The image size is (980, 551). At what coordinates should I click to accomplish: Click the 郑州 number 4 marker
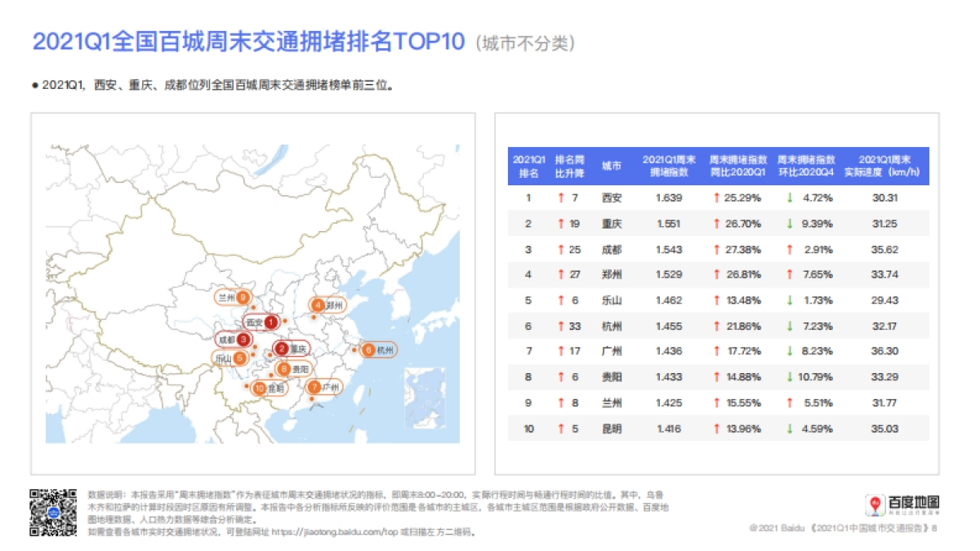[x=318, y=305]
